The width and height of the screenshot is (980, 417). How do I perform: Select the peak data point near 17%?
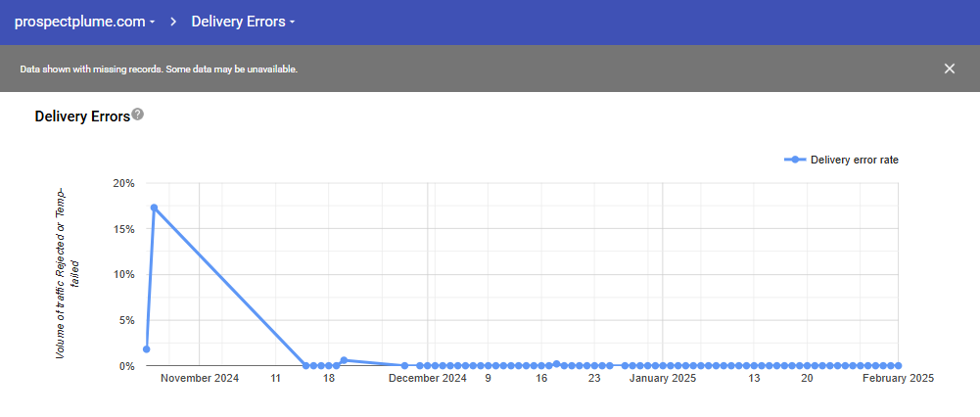pyautogui.click(x=154, y=208)
